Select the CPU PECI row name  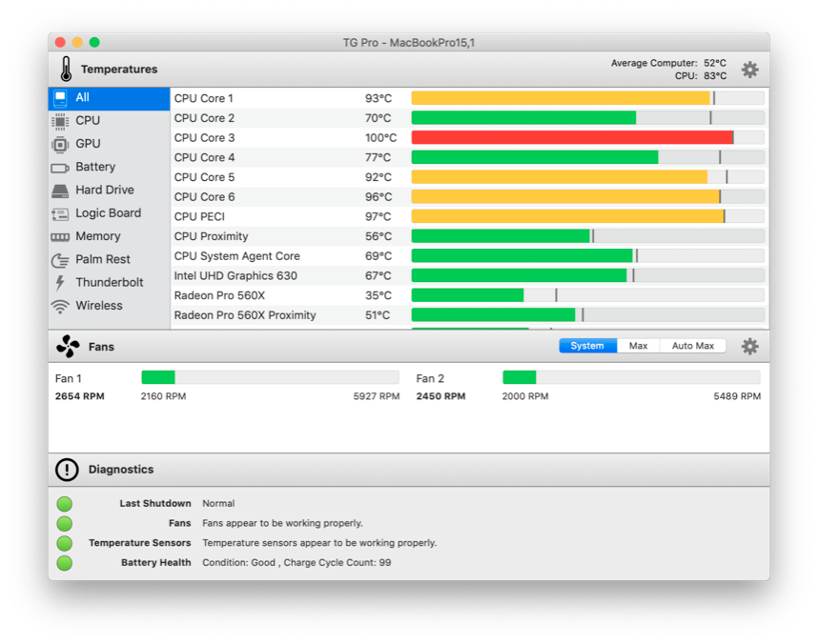[x=199, y=216]
